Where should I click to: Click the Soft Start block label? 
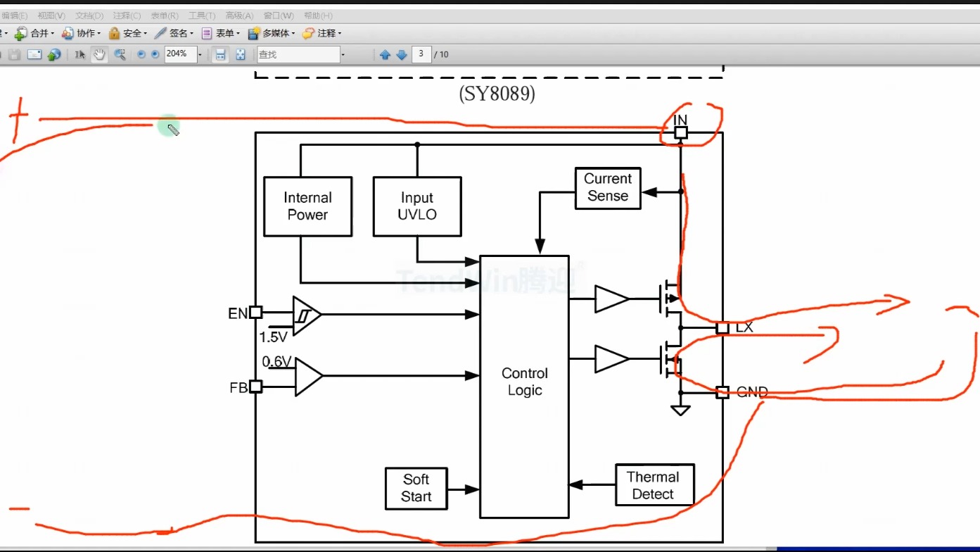(416, 488)
